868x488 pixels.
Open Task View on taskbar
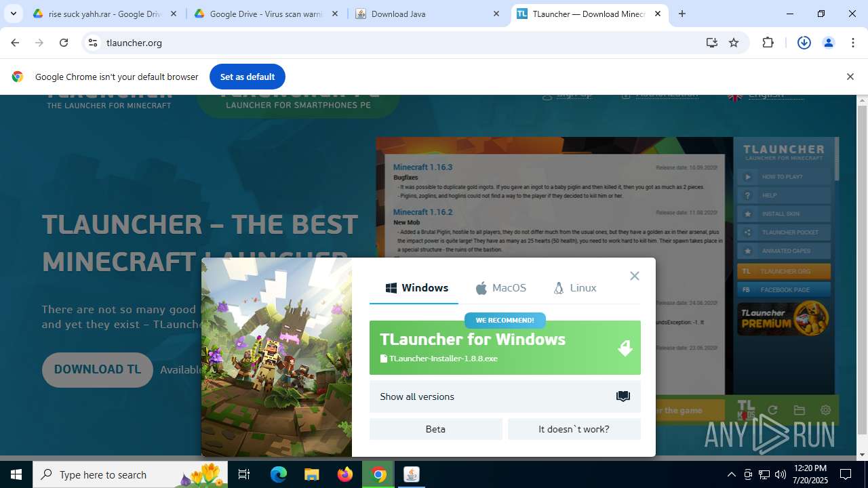tap(245, 474)
